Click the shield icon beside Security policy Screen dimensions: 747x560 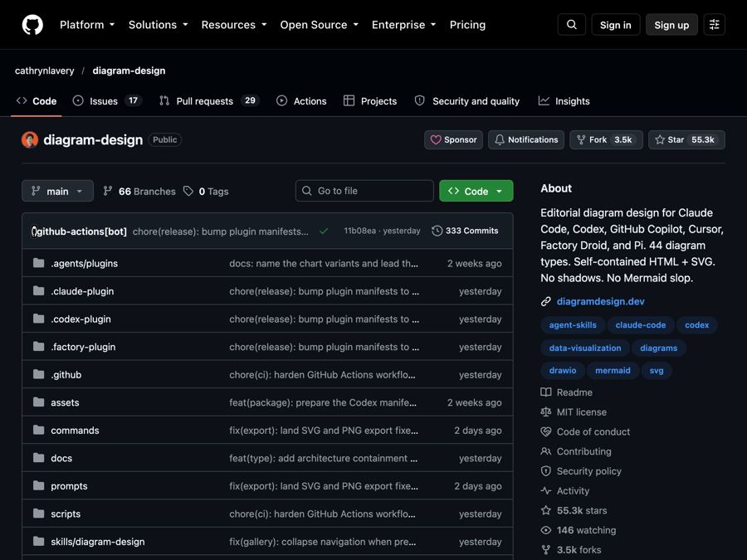(546, 471)
